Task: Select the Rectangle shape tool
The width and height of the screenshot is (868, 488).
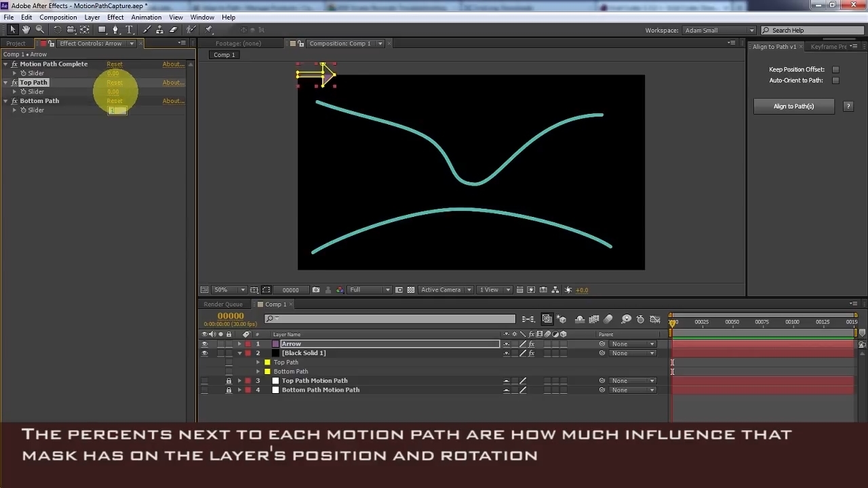Action: (102, 30)
